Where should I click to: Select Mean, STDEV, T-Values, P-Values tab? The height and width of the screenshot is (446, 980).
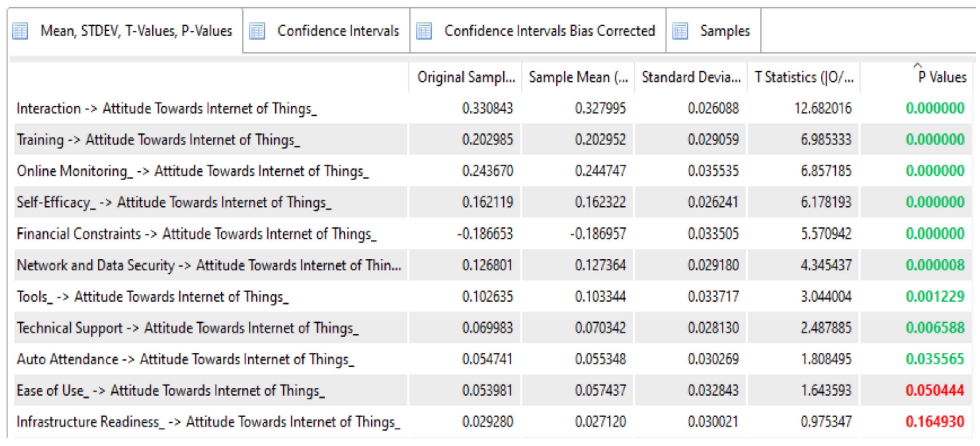[x=136, y=31]
